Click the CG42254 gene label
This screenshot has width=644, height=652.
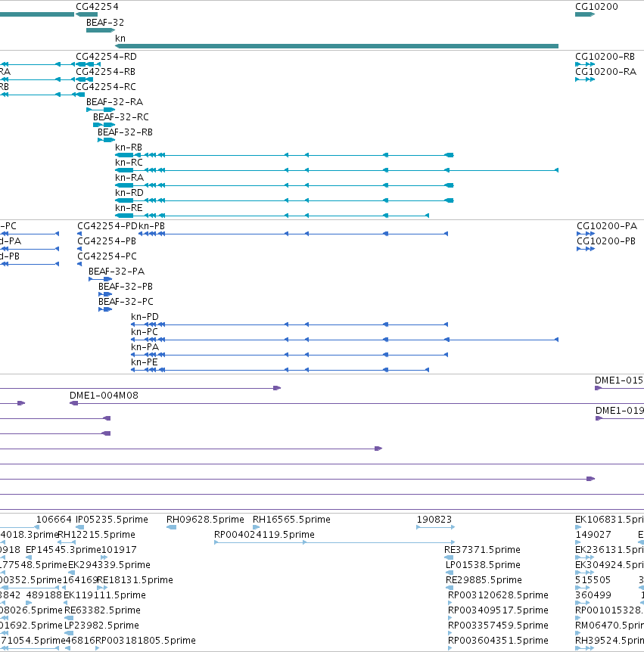point(97,7)
